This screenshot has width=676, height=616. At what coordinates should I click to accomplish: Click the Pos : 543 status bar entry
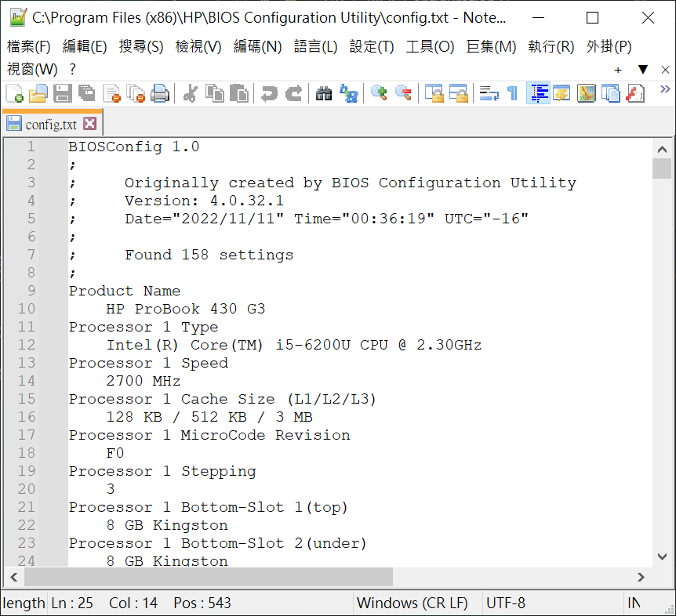tap(202, 603)
